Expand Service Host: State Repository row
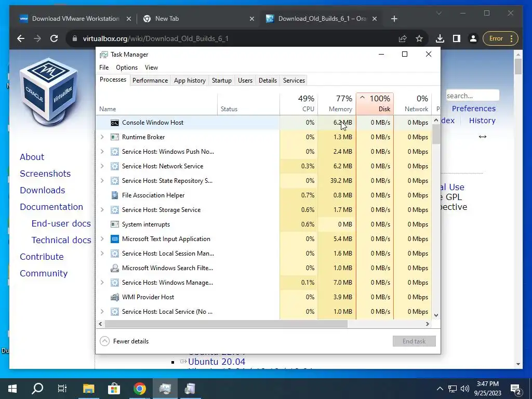The image size is (532, 399). coord(102,181)
